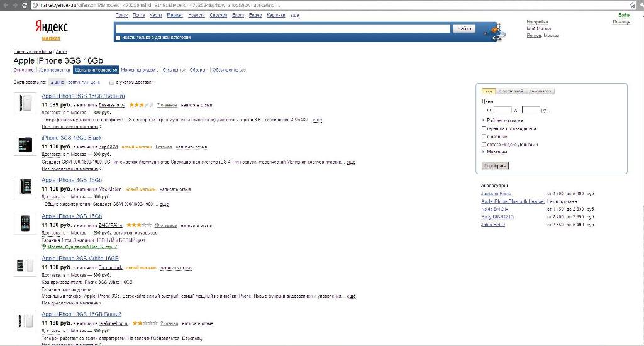
Task: Click the star rating of the ZAKYPAI.ru shop
Action: click(139, 225)
